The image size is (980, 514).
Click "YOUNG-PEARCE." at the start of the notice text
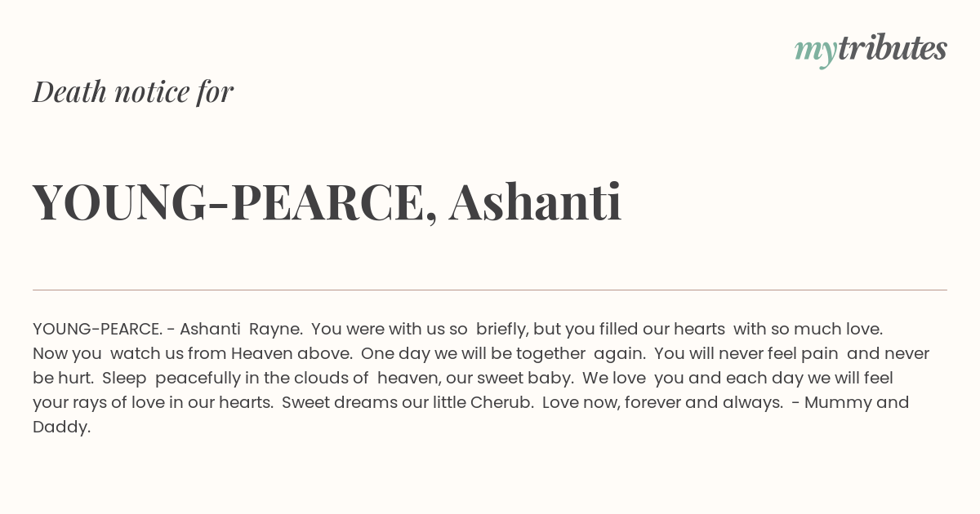tap(97, 329)
